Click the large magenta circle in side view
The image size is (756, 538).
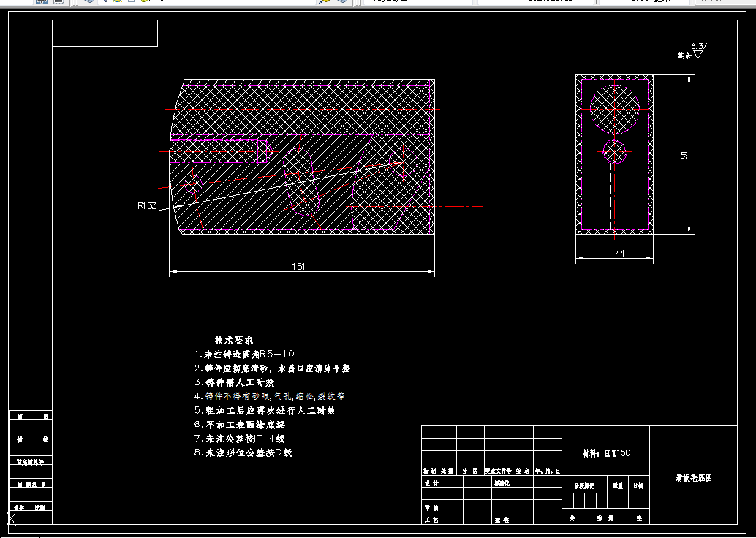tap(615, 110)
